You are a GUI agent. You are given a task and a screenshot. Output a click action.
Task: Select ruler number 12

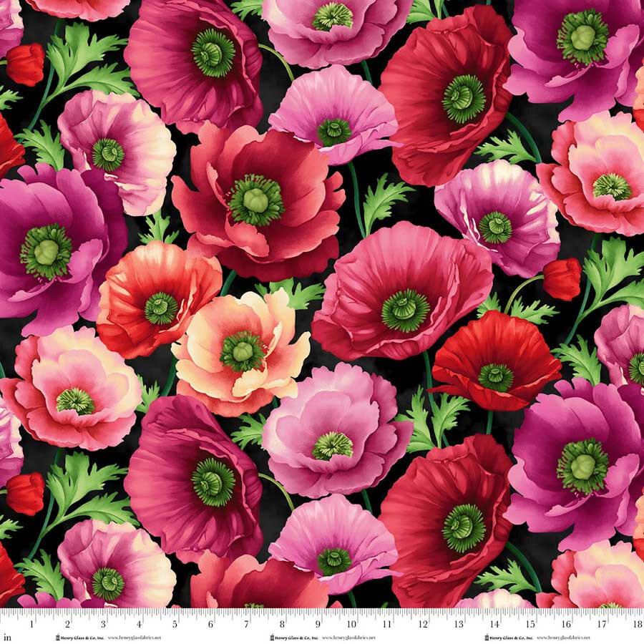423,625
